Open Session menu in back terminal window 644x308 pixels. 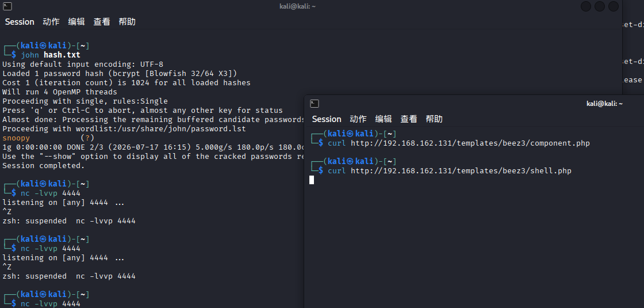point(20,22)
